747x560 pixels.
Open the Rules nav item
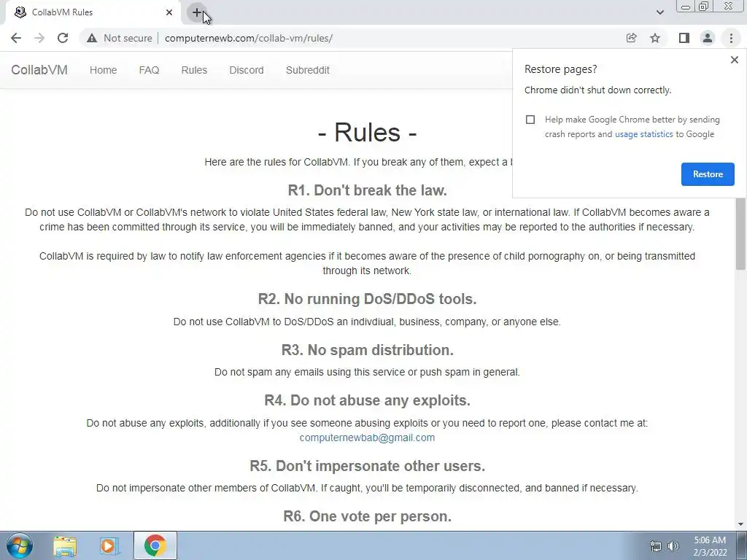pyautogui.click(x=194, y=70)
